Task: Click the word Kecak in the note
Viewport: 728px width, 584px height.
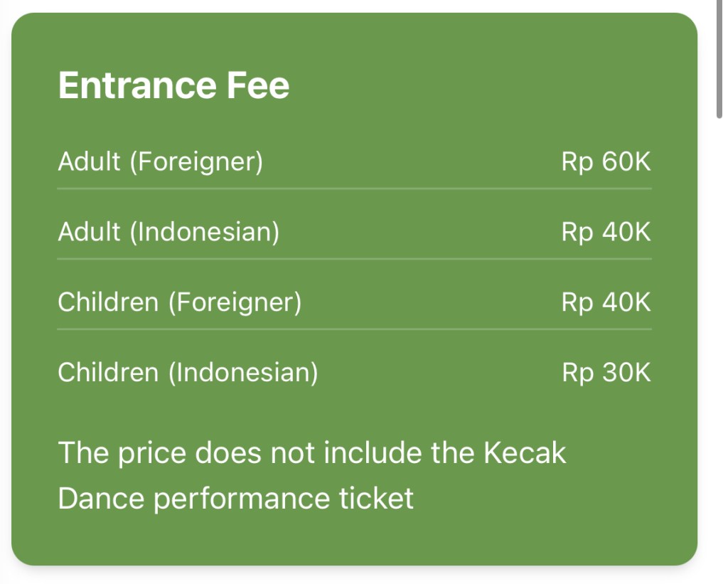Action: [x=525, y=453]
